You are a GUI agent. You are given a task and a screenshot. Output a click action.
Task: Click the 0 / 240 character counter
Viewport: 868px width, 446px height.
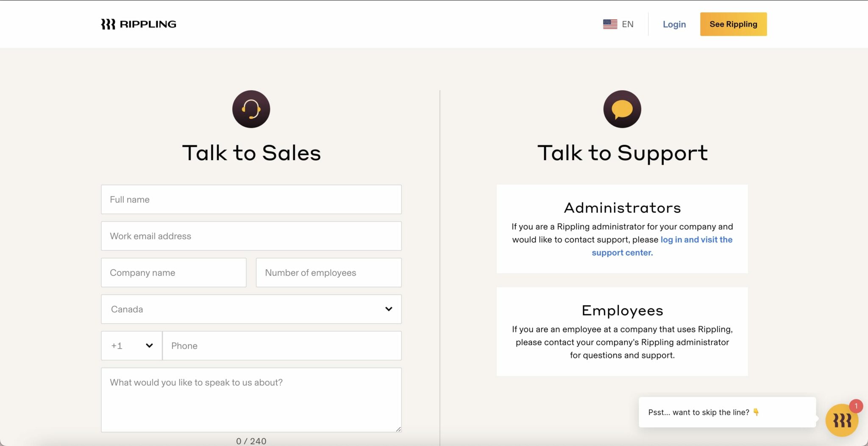click(x=251, y=441)
